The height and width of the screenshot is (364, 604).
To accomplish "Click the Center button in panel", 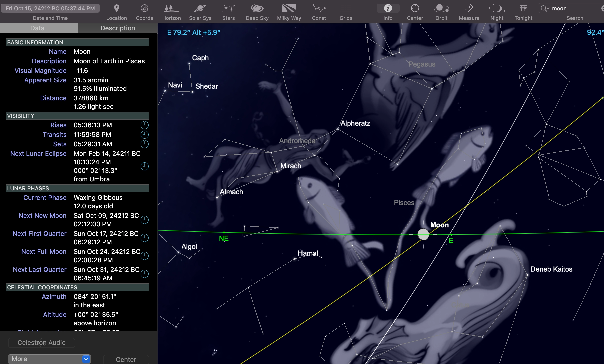I will [x=126, y=359].
